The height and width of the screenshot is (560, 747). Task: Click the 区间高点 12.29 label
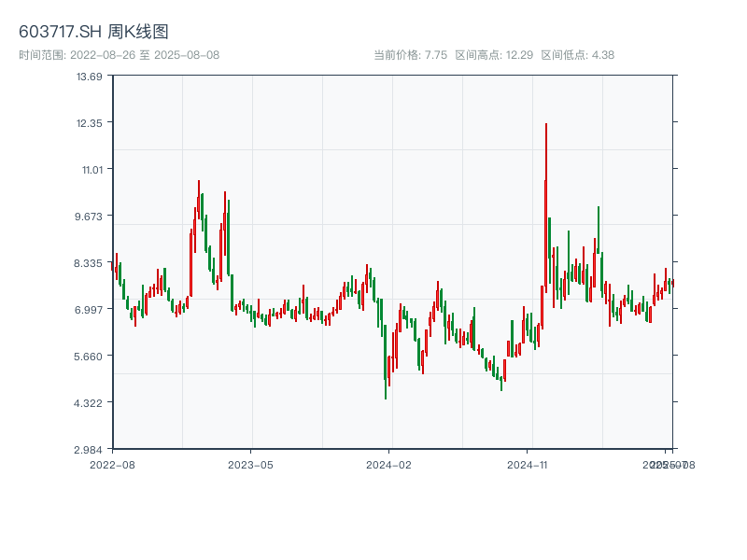pyautogui.click(x=494, y=55)
